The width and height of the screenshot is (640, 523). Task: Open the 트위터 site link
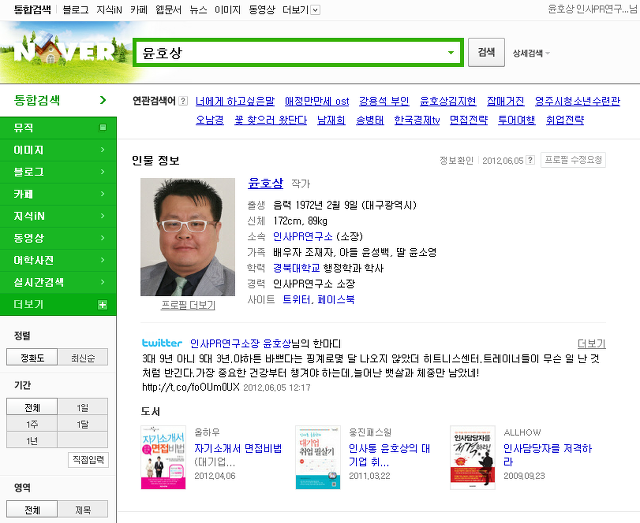[x=296, y=299]
